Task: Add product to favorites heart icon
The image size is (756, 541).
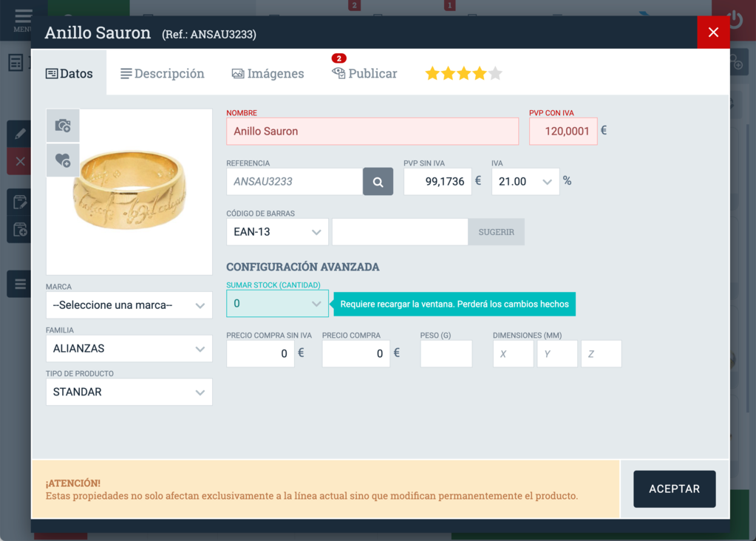Action: click(63, 160)
